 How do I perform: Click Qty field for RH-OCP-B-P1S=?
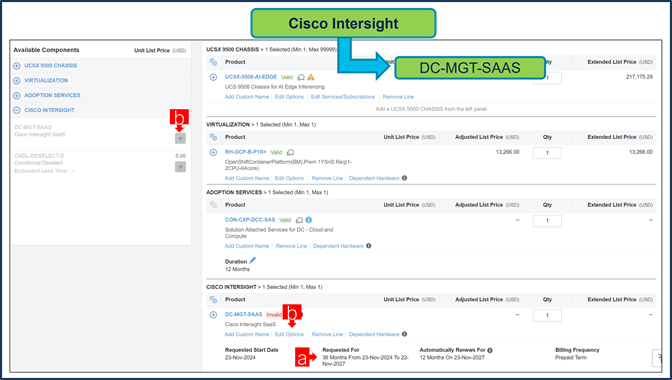click(547, 153)
